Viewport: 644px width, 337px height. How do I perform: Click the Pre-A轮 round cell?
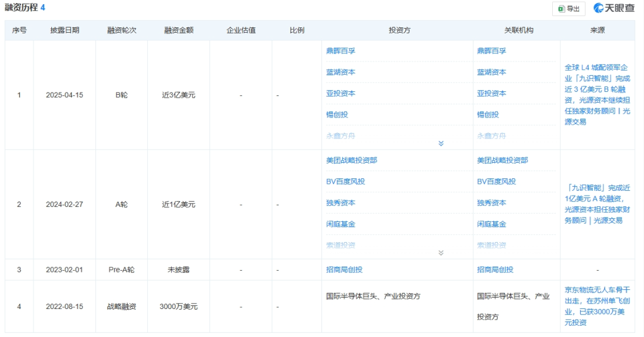(122, 270)
